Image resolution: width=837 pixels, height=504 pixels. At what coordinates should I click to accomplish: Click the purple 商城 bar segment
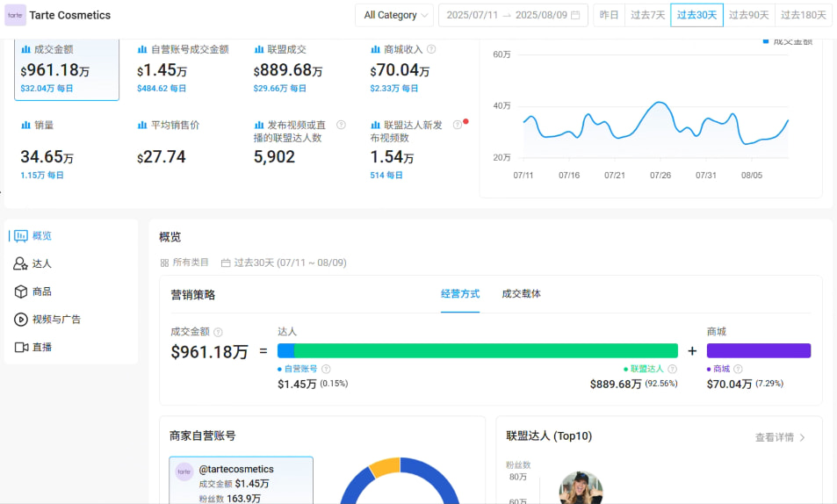(x=759, y=350)
